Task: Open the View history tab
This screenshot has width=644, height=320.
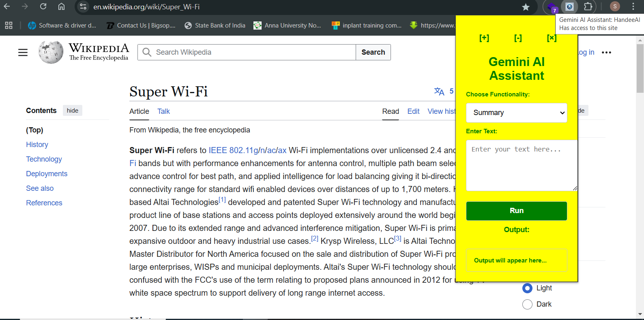Action: tap(442, 111)
